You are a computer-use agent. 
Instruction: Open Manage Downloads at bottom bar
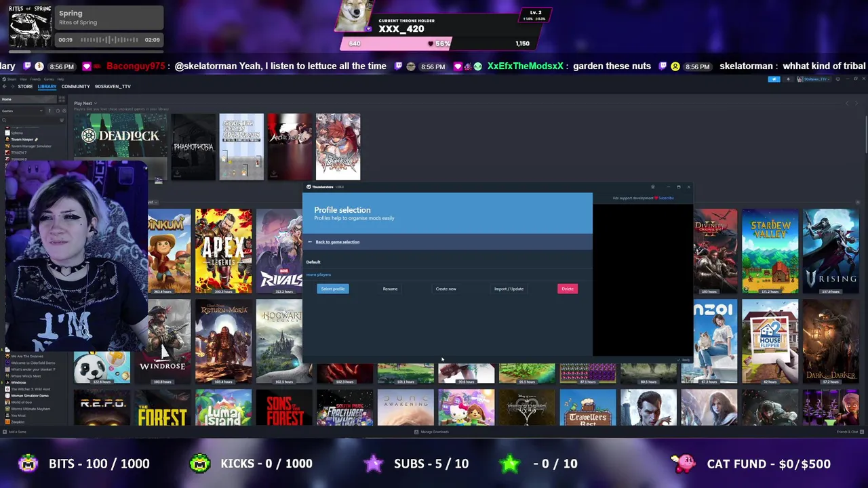(431, 432)
